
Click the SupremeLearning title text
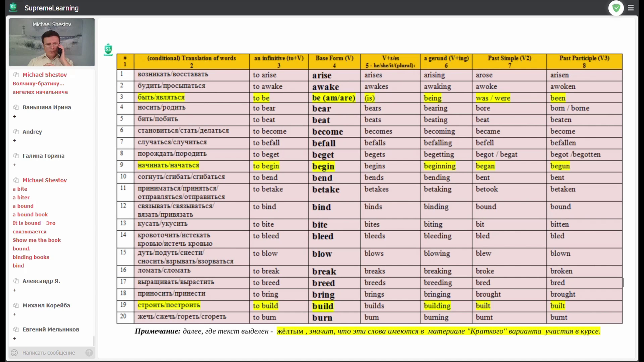click(x=51, y=8)
